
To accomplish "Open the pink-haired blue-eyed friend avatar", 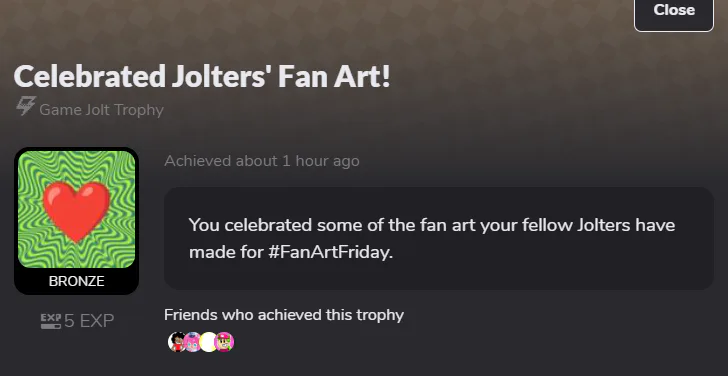I will [192, 342].
